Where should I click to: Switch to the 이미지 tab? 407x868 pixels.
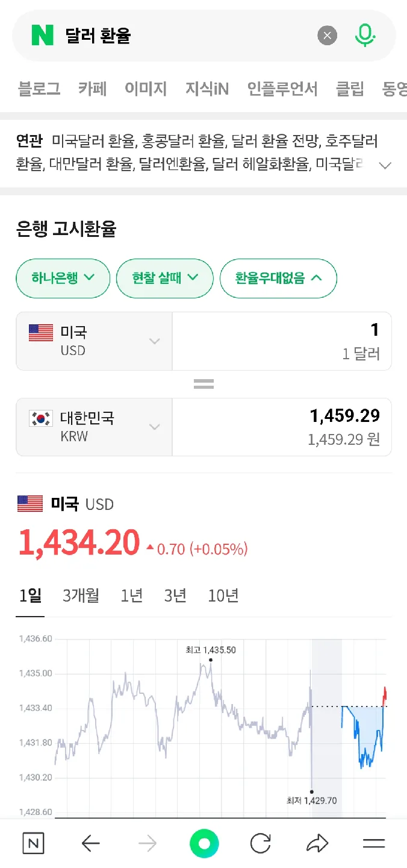146,89
